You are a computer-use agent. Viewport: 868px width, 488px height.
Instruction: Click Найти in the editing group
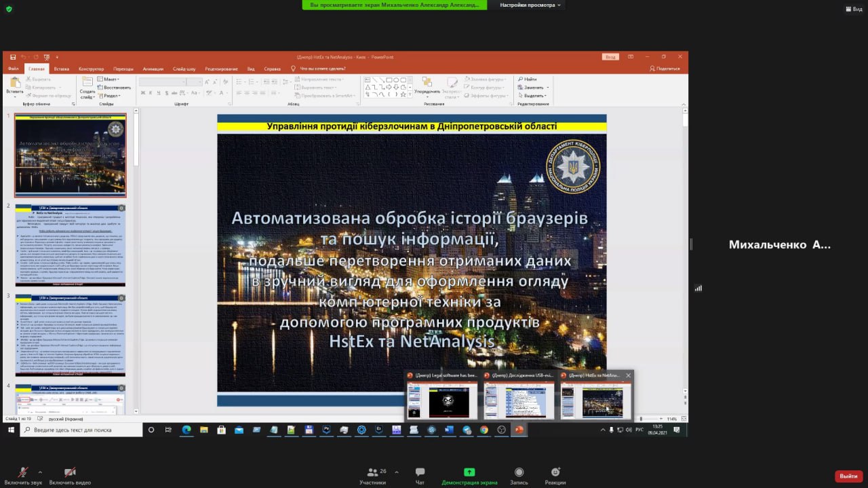tap(528, 79)
